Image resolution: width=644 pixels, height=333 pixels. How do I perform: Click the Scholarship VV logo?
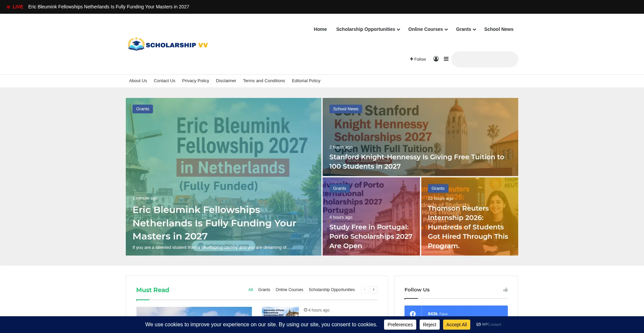(168, 44)
